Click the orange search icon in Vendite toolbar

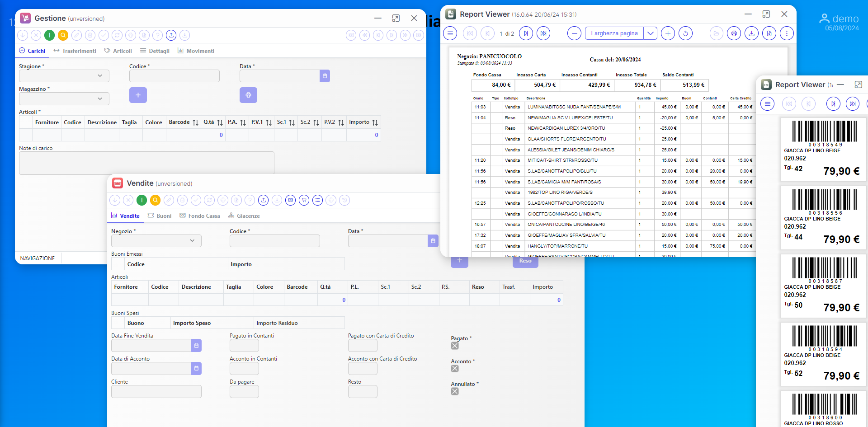156,200
